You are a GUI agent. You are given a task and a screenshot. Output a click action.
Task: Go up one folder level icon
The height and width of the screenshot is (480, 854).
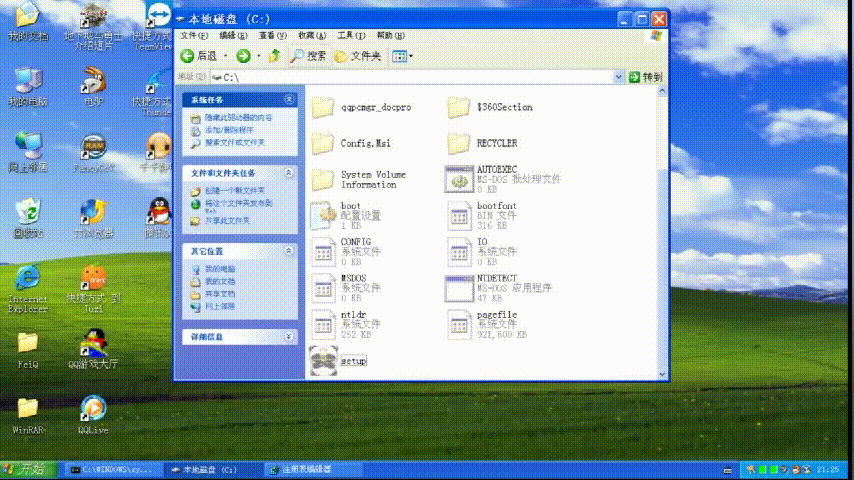(274, 56)
